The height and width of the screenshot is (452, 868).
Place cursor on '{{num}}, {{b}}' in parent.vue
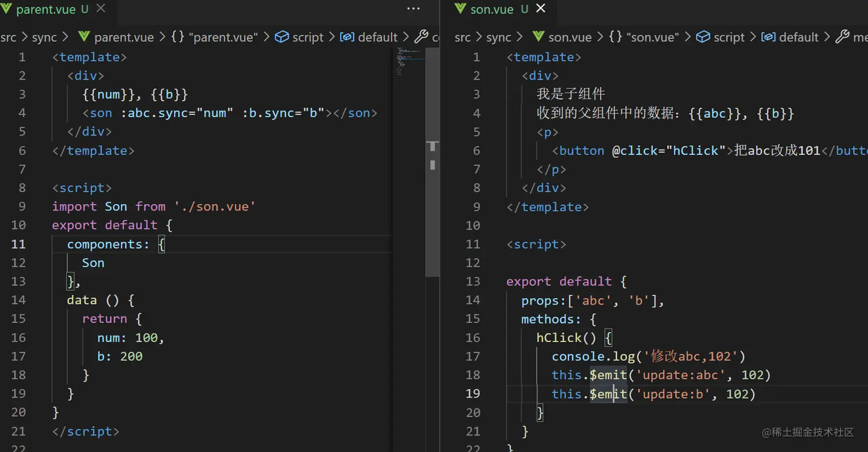[135, 94]
